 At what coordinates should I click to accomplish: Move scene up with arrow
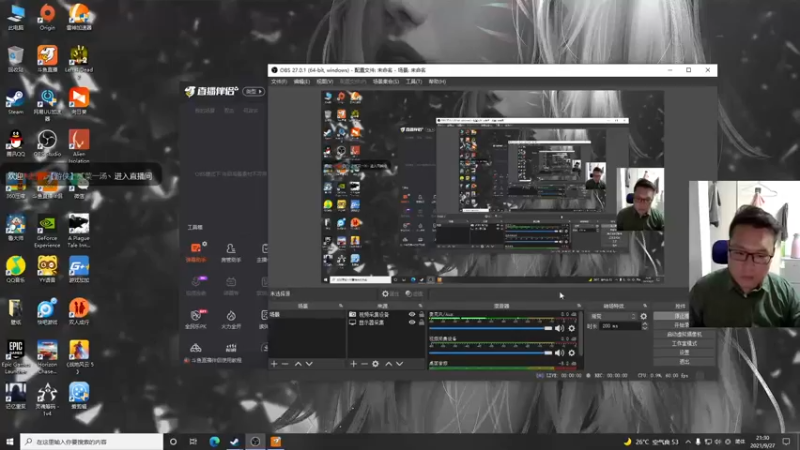coord(298,364)
